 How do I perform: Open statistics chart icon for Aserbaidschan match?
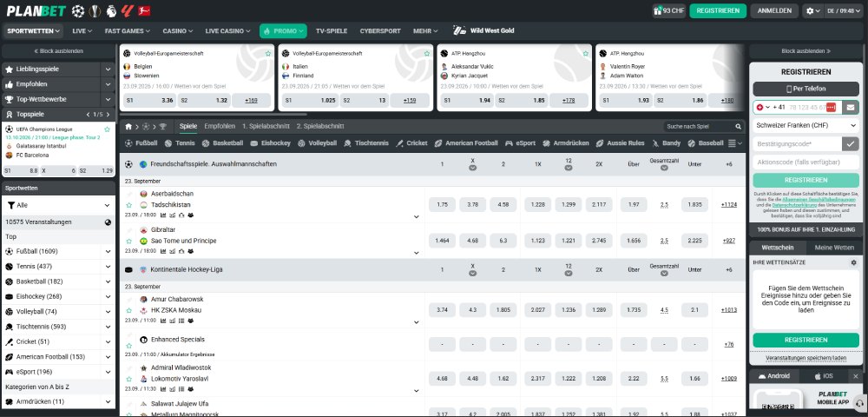[x=163, y=215]
